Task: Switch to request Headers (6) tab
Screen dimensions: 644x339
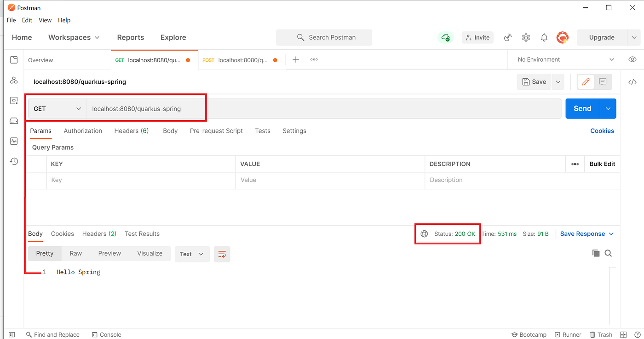Action: 132,131
